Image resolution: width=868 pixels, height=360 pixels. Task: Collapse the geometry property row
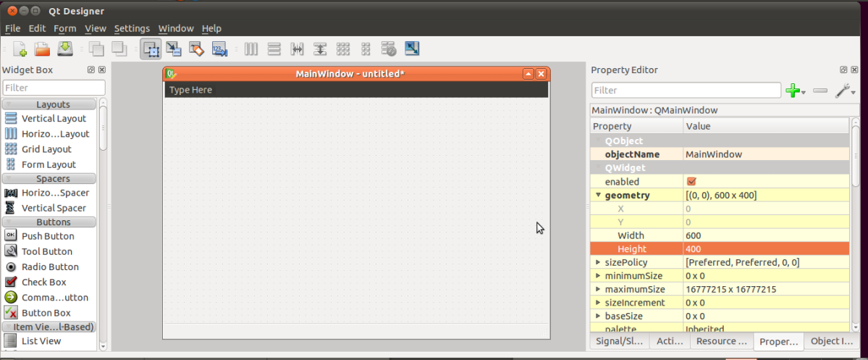click(x=598, y=195)
